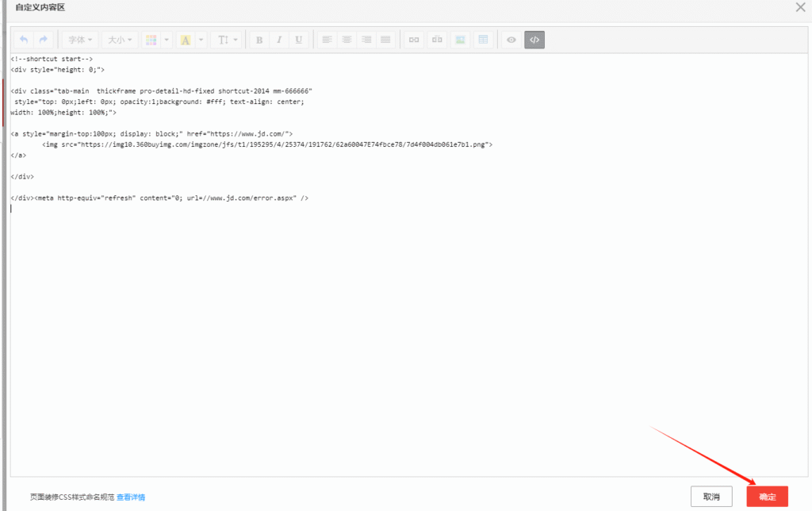Justify text alignment

click(x=386, y=40)
